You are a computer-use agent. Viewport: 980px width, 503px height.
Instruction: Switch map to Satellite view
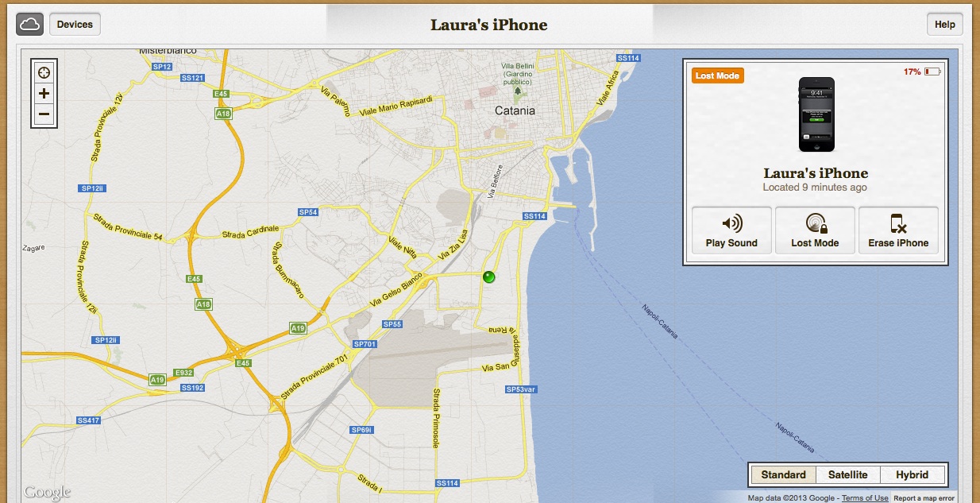click(848, 475)
